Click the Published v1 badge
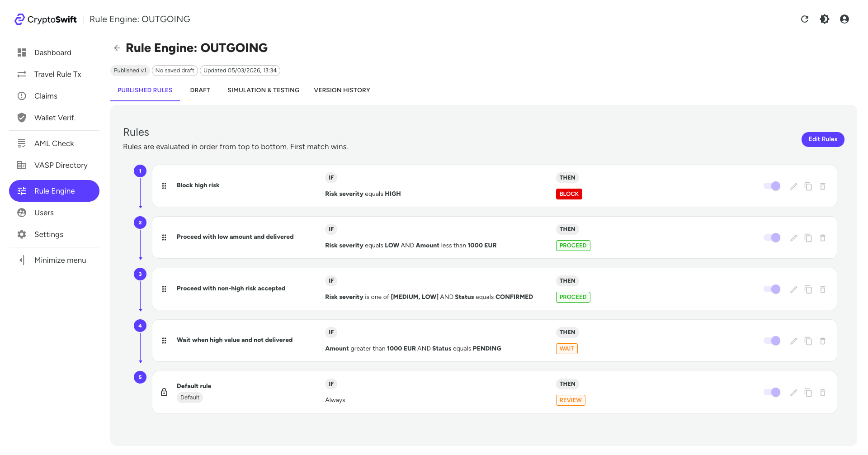The image size is (868, 455). pyautogui.click(x=130, y=71)
